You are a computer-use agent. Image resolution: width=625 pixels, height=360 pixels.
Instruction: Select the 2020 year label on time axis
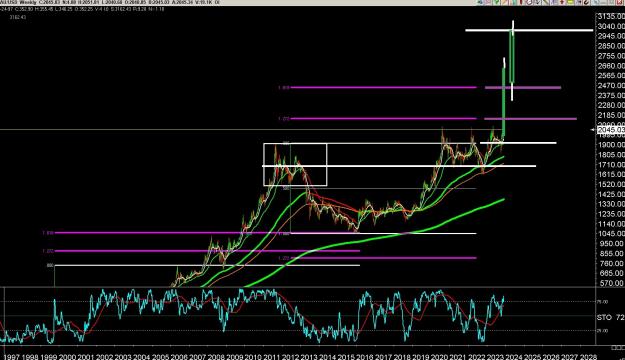pyautogui.click(x=438, y=356)
